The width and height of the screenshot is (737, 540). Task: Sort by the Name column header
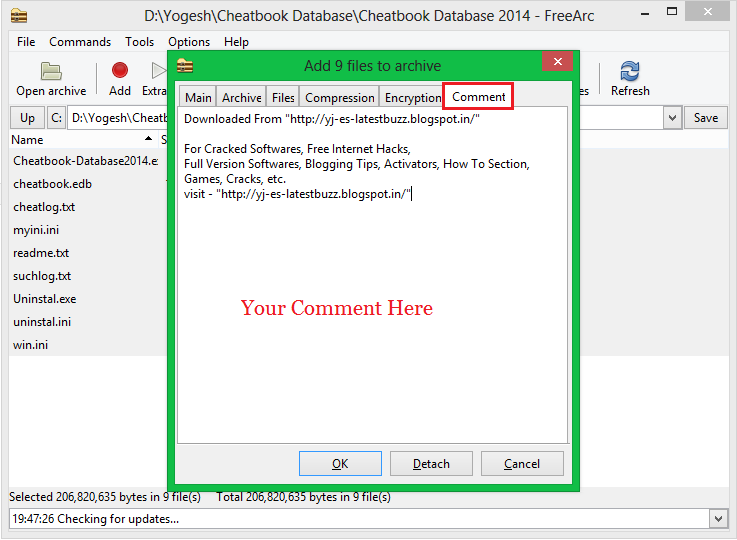point(82,140)
